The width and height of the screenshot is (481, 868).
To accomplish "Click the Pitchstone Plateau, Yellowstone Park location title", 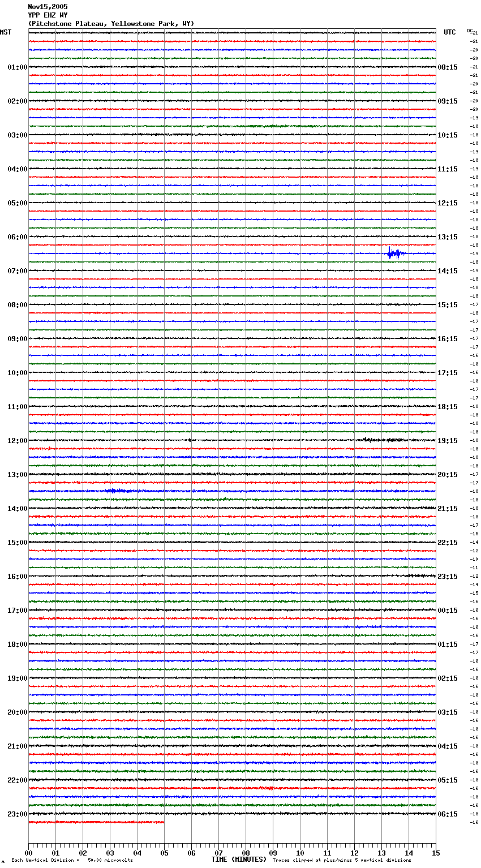I will [x=111, y=24].
